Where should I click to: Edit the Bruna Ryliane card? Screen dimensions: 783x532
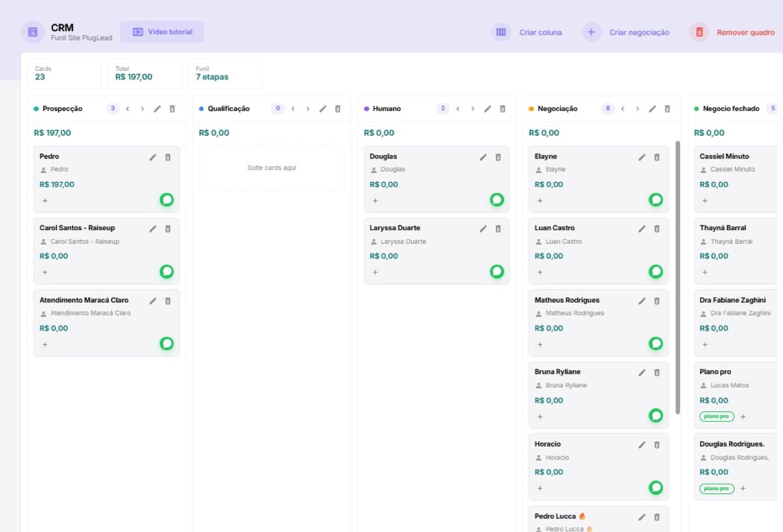[641, 373]
